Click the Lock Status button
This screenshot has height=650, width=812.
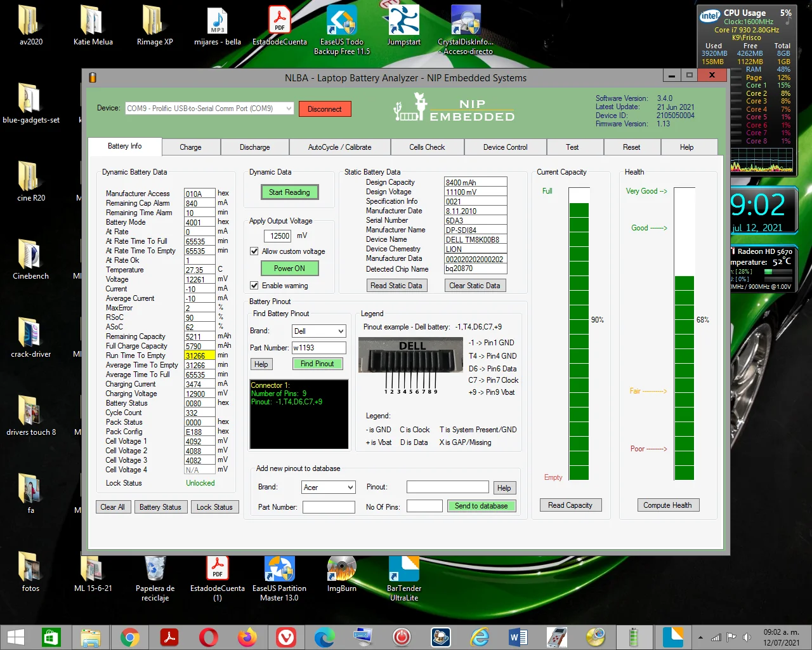pos(214,507)
